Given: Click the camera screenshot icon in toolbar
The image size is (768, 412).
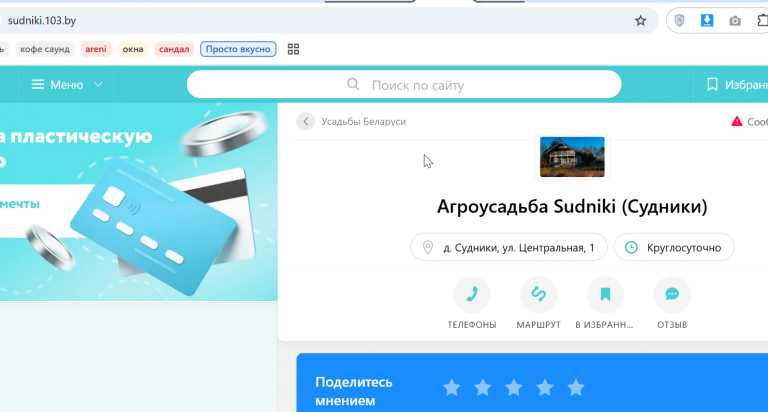Looking at the screenshot, I should pos(735,21).
